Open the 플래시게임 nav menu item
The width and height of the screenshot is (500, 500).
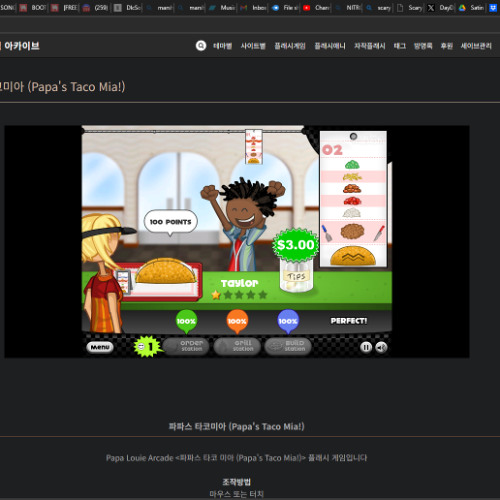290,46
